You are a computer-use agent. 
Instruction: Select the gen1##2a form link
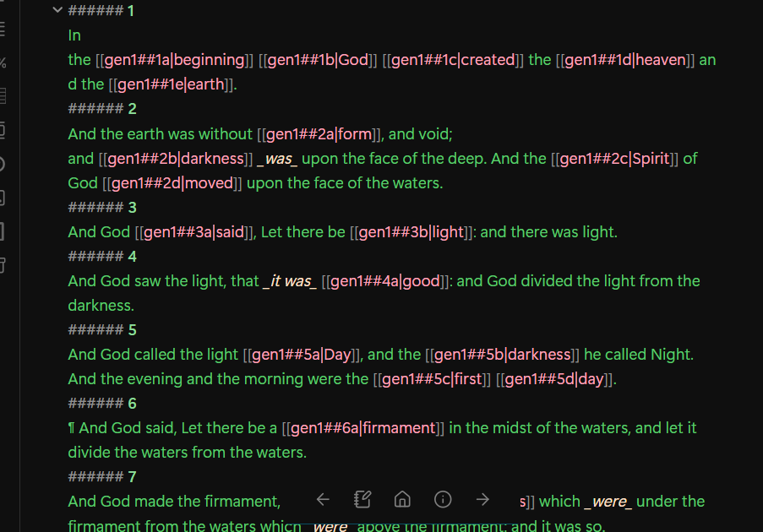pyautogui.click(x=320, y=133)
